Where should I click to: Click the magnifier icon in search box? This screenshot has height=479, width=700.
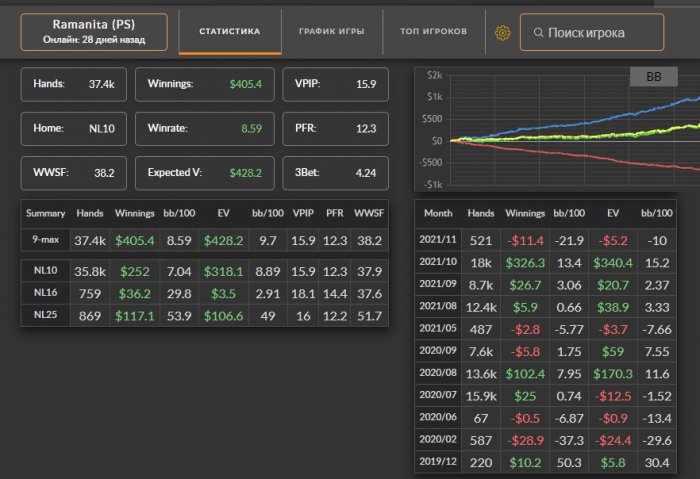tap(536, 33)
